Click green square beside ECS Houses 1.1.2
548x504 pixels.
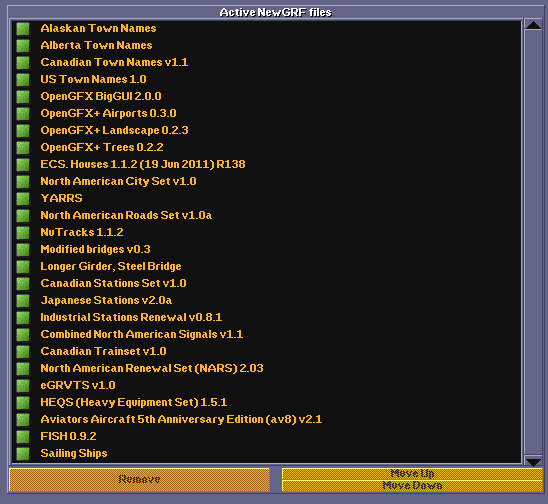[23, 165]
